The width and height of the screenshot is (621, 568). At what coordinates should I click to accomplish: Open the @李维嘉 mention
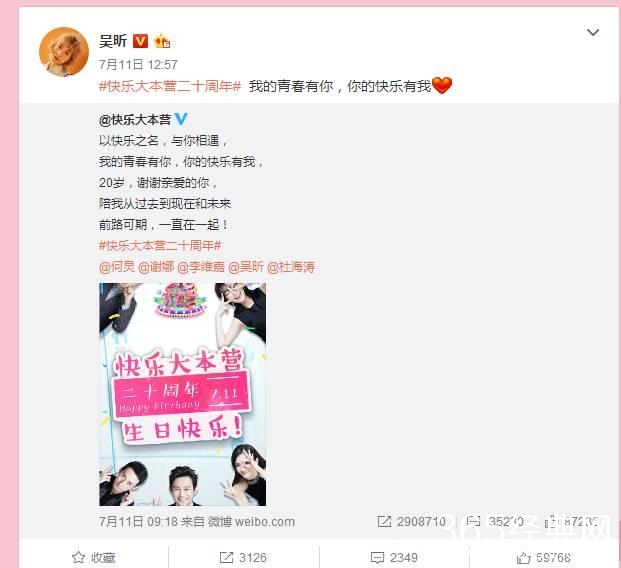coord(201,267)
